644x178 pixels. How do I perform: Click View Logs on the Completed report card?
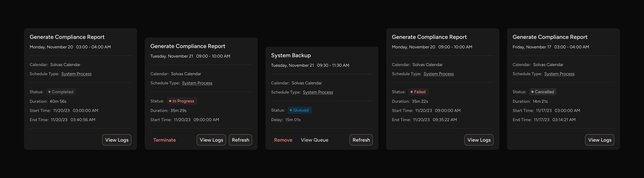[x=117, y=140]
